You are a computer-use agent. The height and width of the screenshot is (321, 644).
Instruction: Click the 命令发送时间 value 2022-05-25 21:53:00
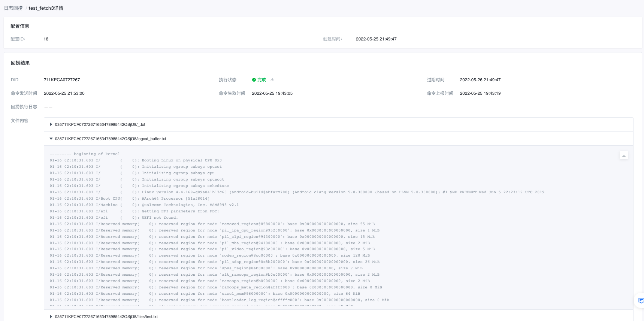tap(64, 93)
